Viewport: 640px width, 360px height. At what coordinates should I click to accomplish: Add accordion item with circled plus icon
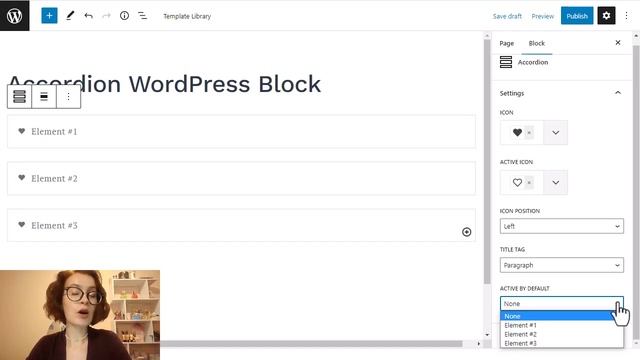tap(467, 232)
